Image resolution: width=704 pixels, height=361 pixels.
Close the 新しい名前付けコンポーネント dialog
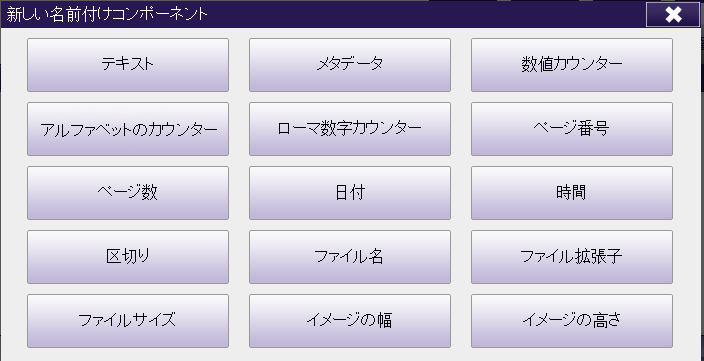[673, 15]
